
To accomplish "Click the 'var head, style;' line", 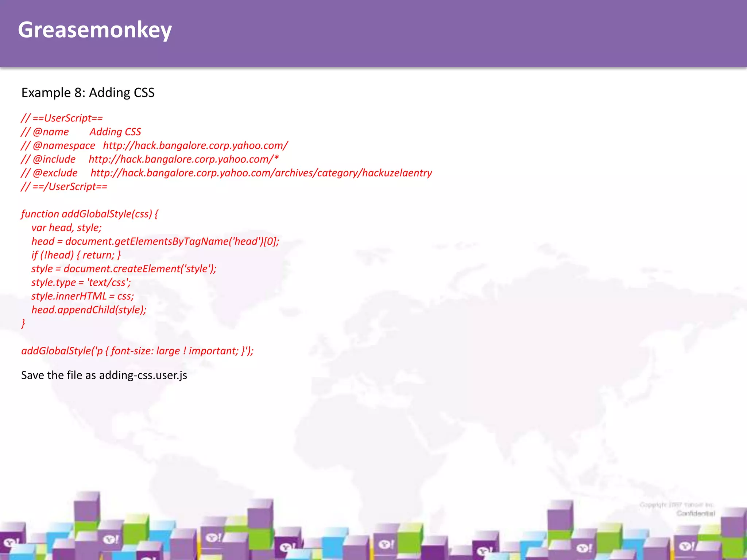I will [67, 227].
